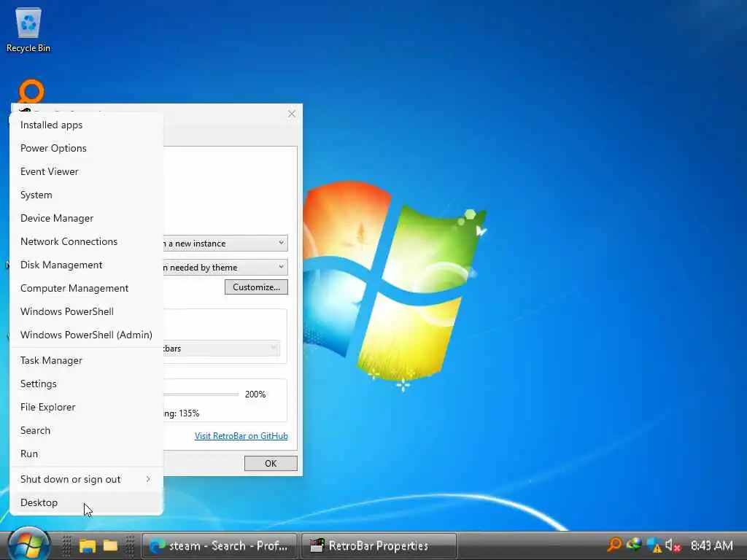Image resolution: width=747 pixels, height=560 pixels.
Task: Click OK in RetroBar Properties
Action: click(271, 463)
